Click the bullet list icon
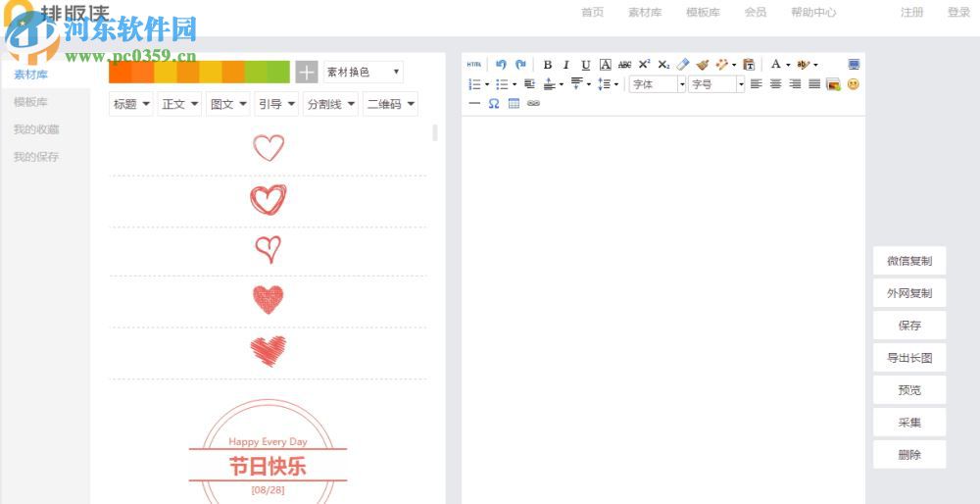The height and width of the screenshot is (504, 980). tap(502, 83)
